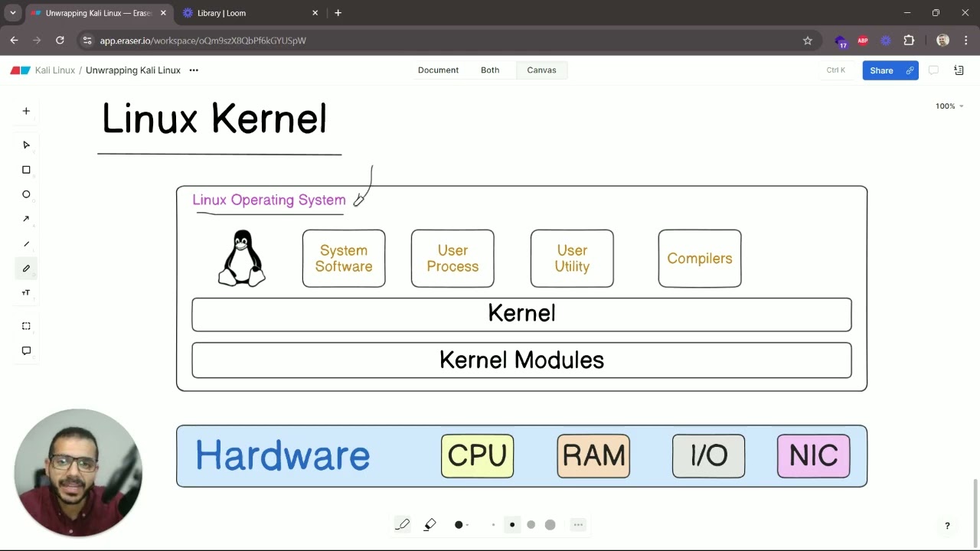Select the small black stroke size
The width and height of the screenshot is (980, 551).
click(512, 525)
